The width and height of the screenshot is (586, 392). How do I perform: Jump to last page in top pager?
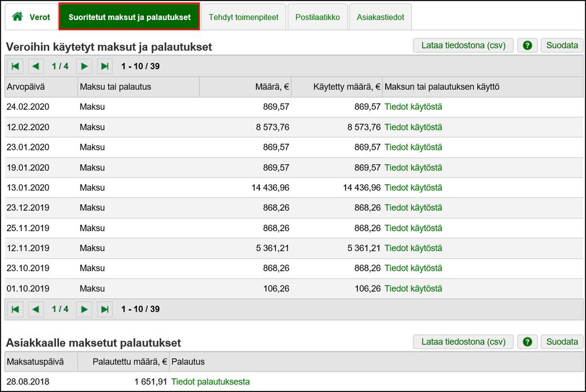[x=105, y=66]
